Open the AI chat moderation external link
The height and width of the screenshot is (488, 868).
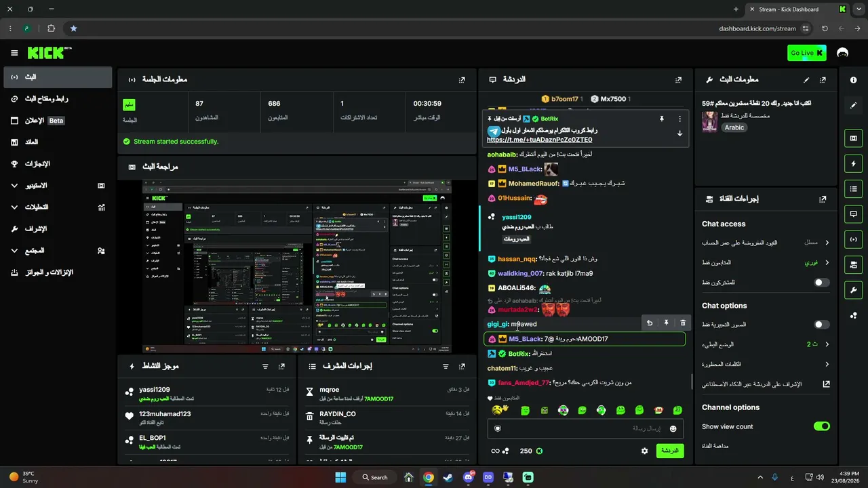(827, 384)
